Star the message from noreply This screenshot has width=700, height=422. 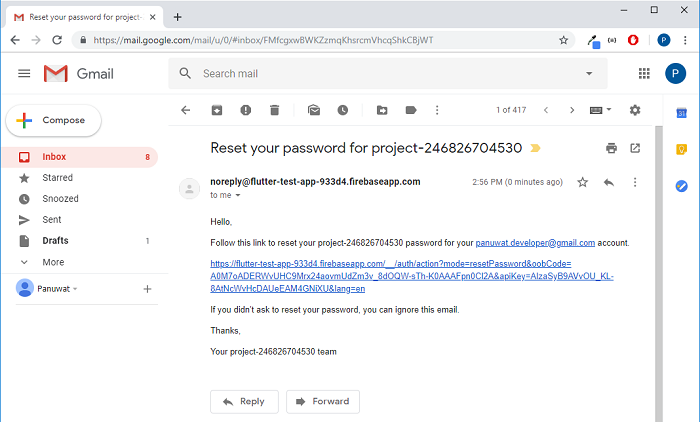(582, 182)
